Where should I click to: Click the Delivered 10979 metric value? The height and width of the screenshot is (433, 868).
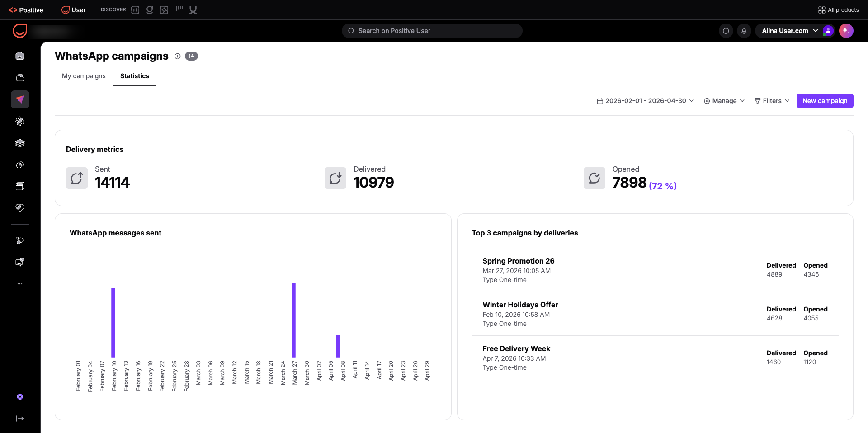(x=373, y=182)
